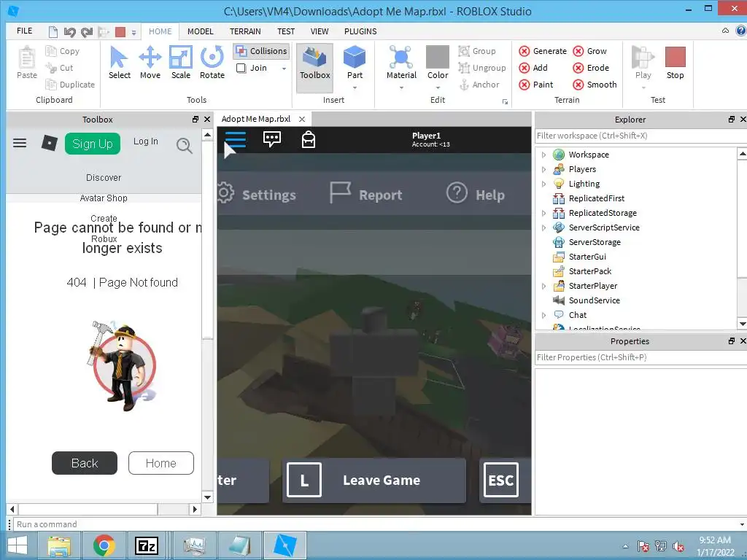Screen dimensions: 747x560
Task: Expand the StarterPlayer tree node
Action: tap(543, 286)
